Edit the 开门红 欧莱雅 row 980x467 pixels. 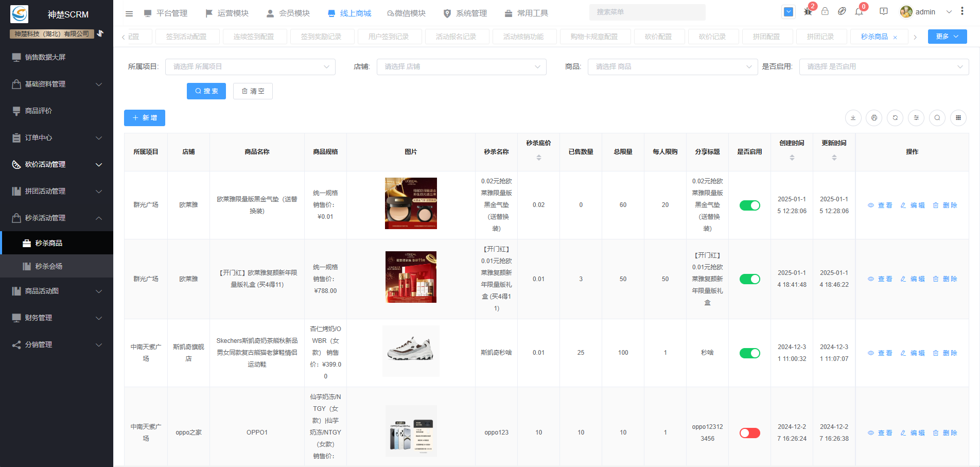[913, 279]
